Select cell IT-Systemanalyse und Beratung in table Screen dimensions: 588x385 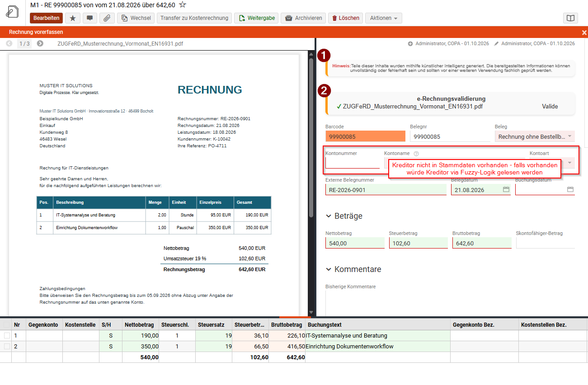pos(378,336)
